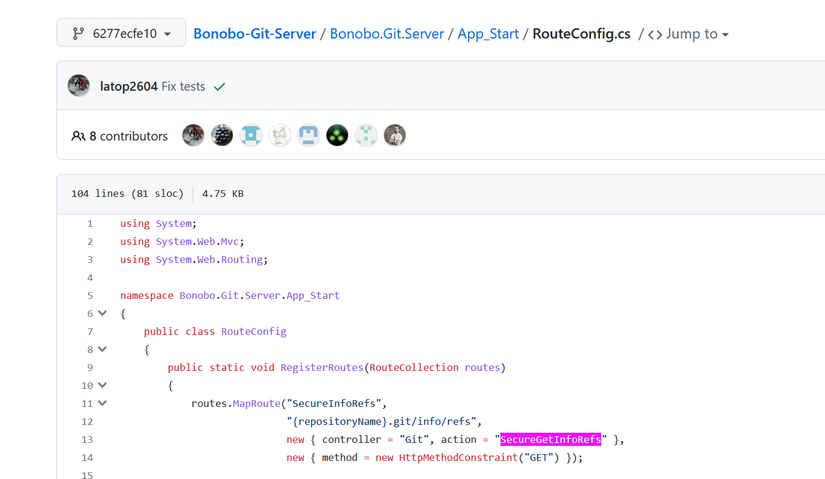Select line number 13 in the code
The width and height of the screenshot is (825, 479).
tap(87, 440)
